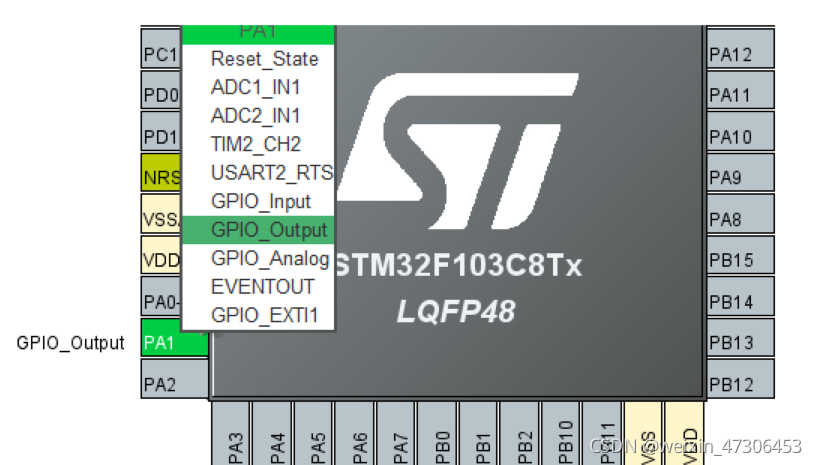This screenshot has height=465, width=817.
Task: Select Reset_State in the PA1 pin menu
Action: (258, 59)
